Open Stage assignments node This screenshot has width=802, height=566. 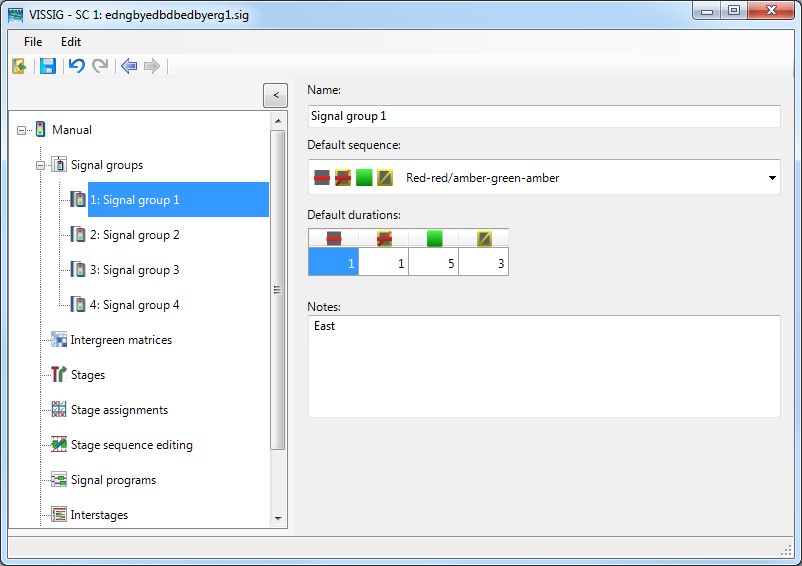point(119,410)
